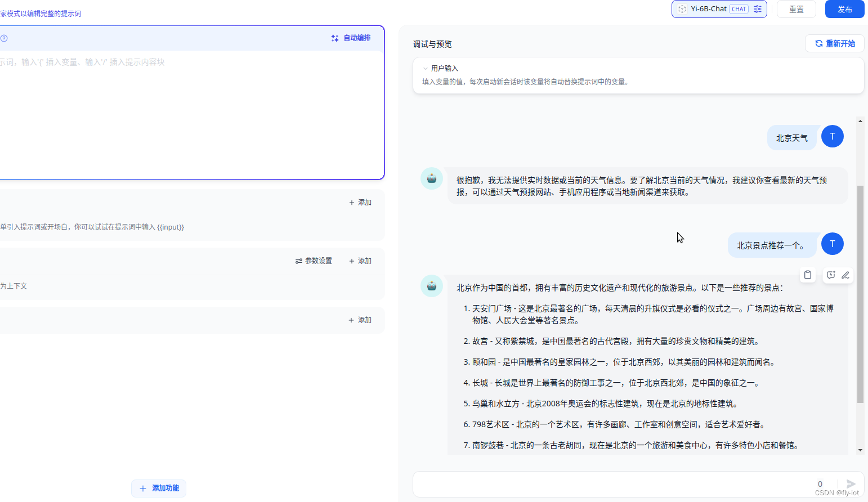Copy the assistant's reply using clipboard icon

808,275
